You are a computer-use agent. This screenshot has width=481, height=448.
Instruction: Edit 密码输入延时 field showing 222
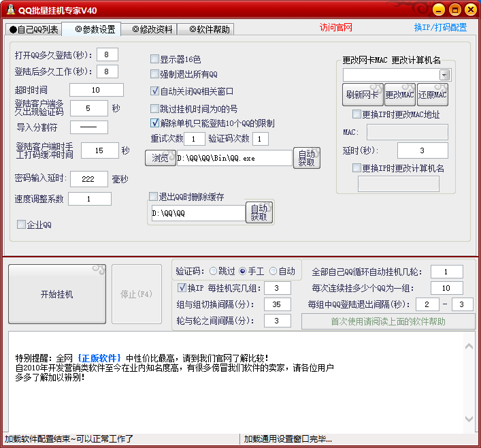coord(89,179)
